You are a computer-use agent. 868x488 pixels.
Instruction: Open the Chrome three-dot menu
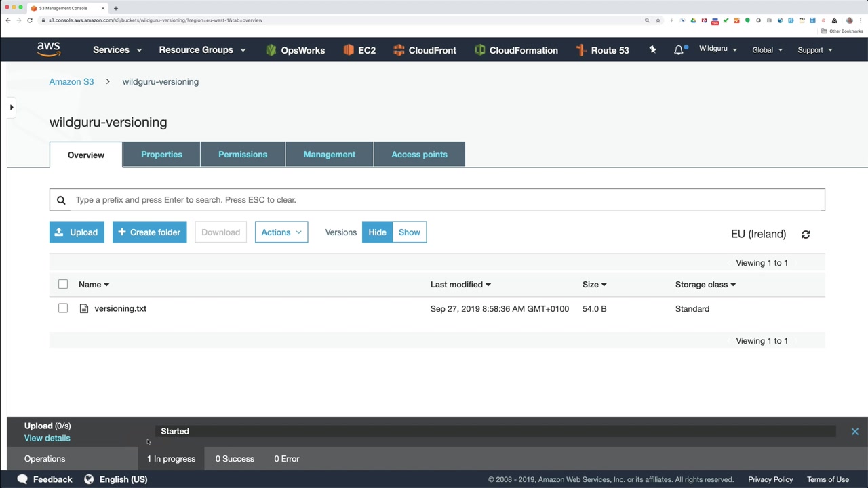coord(860,20)
